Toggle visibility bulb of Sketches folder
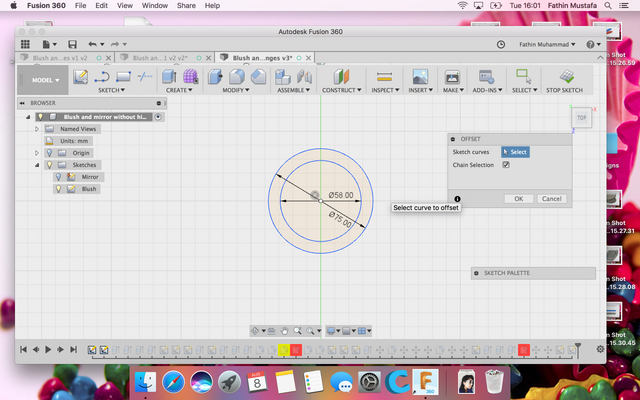 click(x=49, y=165)
